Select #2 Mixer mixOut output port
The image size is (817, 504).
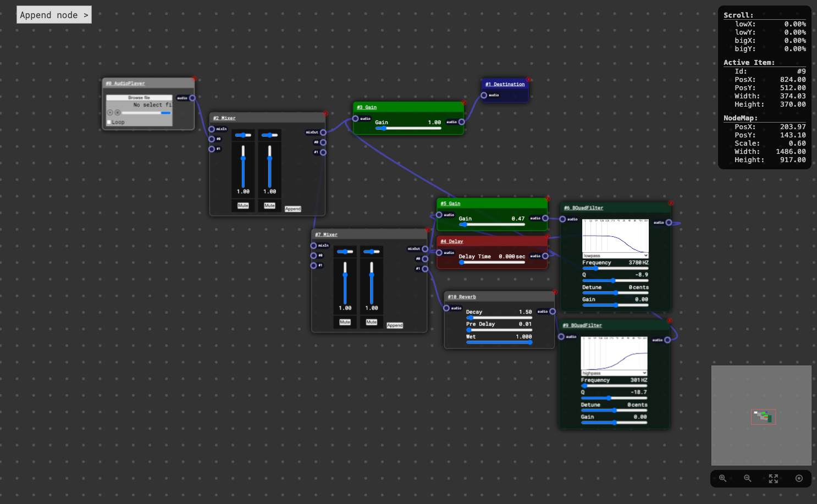coord(323,132)
